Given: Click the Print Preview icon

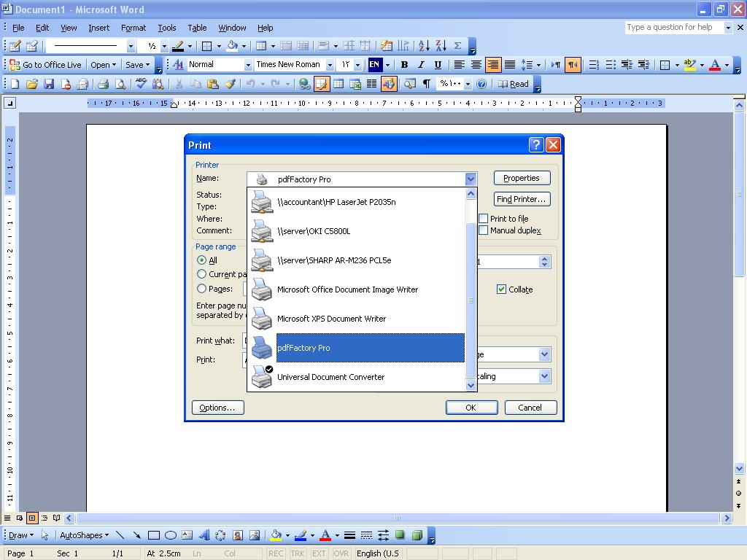Looking at the screenshot, I should [120, 85].
